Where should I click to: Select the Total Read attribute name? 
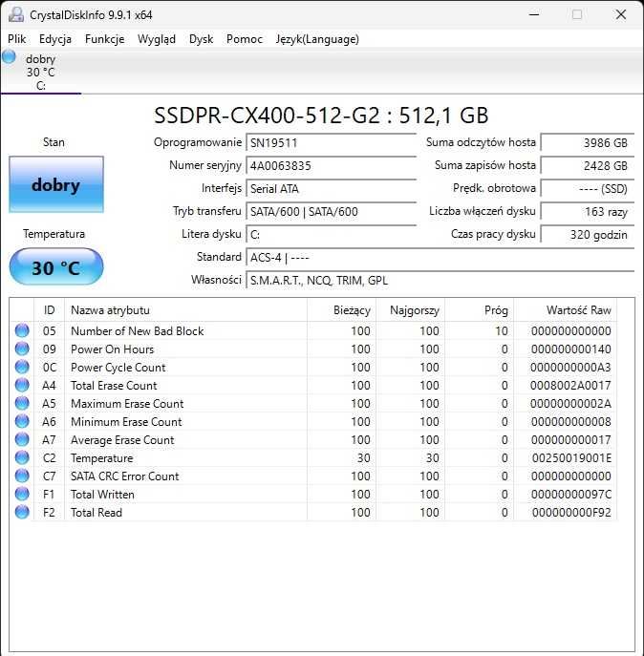point(97,513)
